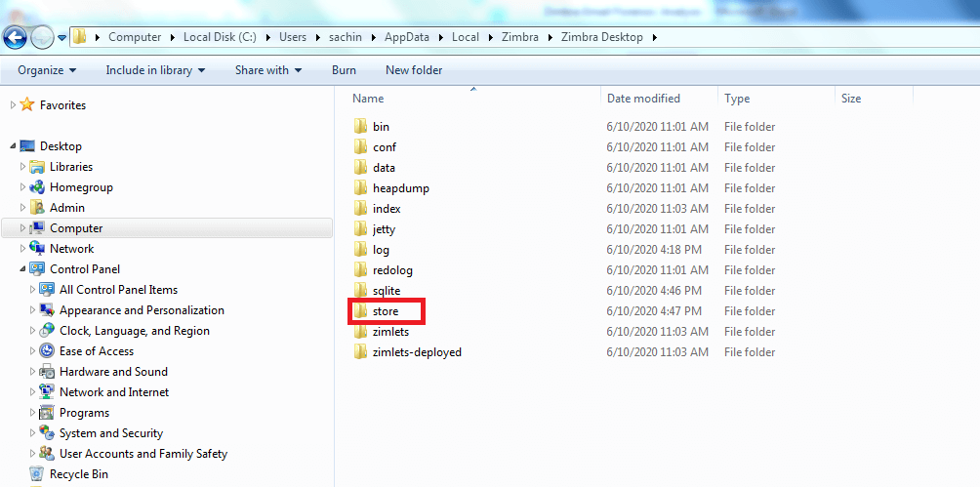Select Admin user folder in navigation pane
The image size is (980, 487).
click(x=67, y=208)
